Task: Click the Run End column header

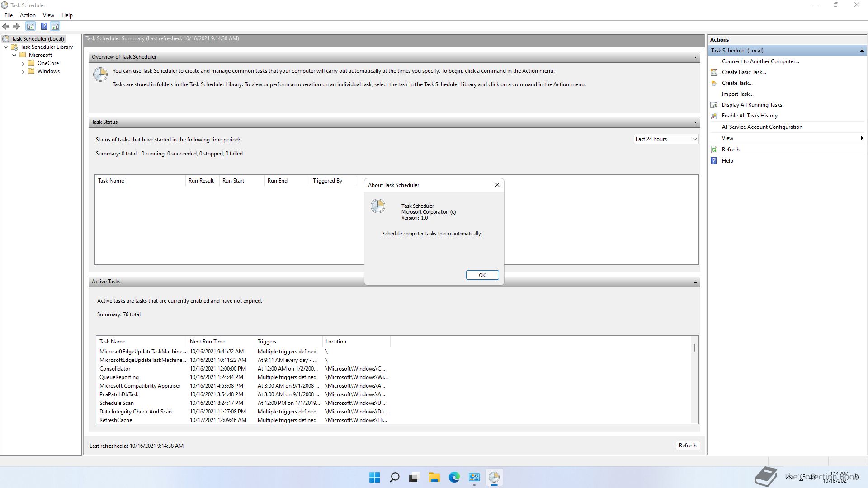Action: 287,181
